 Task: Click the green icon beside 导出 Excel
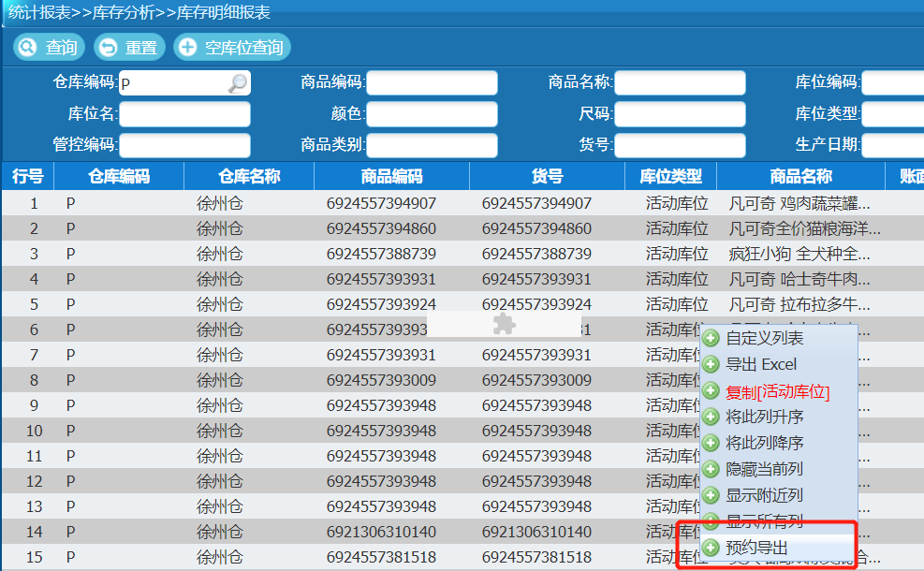click(x=711, y=365)
